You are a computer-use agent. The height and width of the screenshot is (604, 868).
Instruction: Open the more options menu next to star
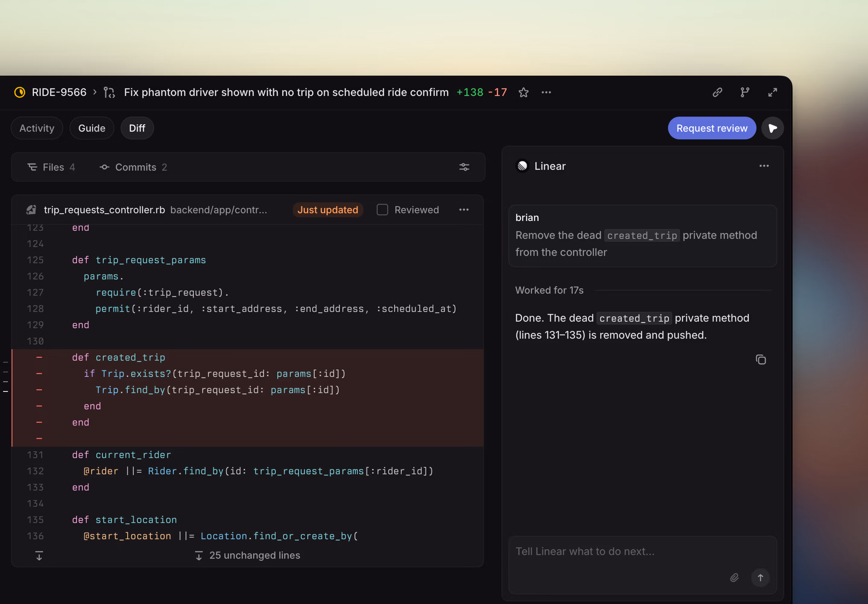[546, 92]
